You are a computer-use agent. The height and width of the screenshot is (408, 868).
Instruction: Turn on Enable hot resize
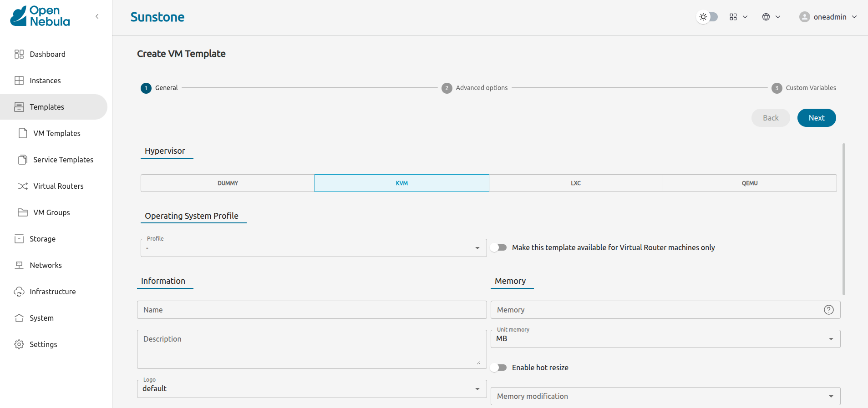click(499, 368)
